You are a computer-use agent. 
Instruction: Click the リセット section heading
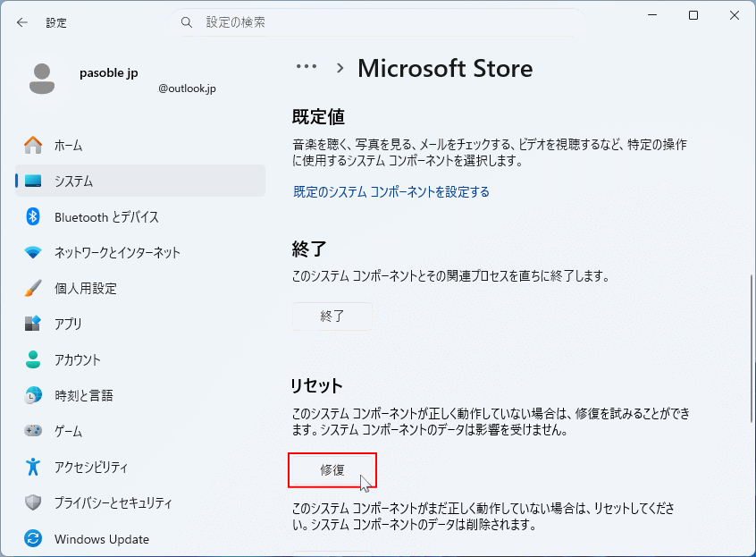point(316,386)
